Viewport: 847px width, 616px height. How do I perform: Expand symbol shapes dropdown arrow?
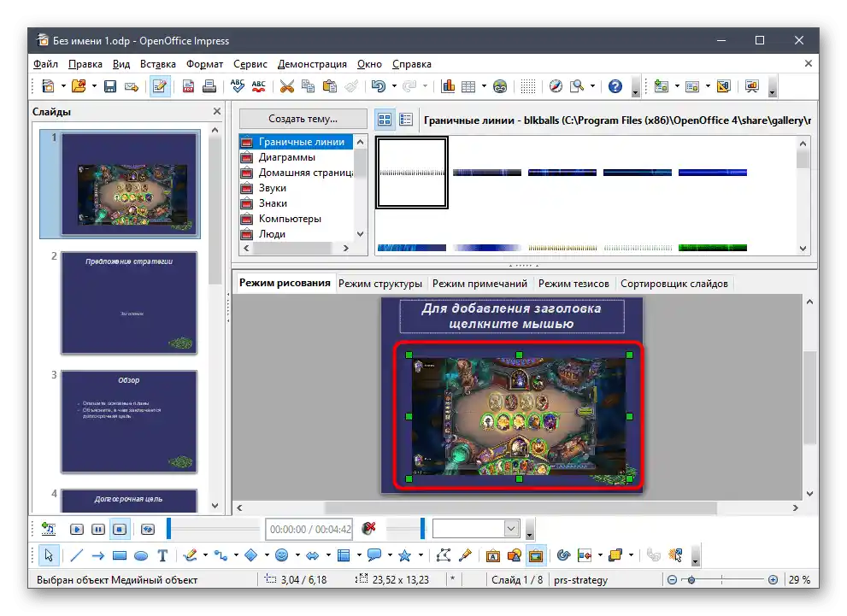point(296,555)
